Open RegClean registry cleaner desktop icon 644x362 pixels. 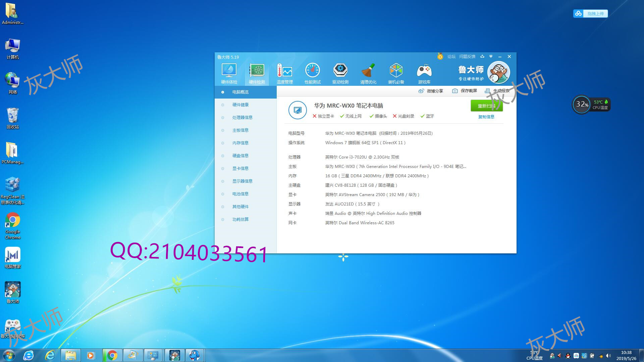pyautogui.click(x=12, y=190)
